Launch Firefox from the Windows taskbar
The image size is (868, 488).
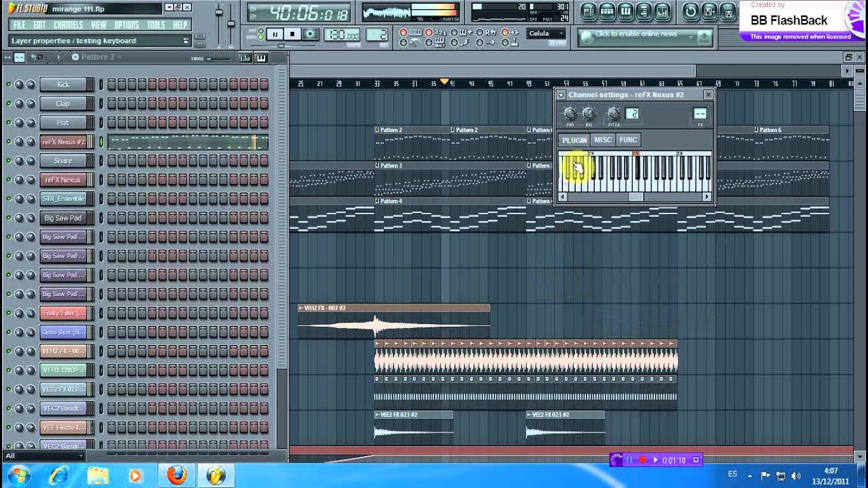(177, 476)
